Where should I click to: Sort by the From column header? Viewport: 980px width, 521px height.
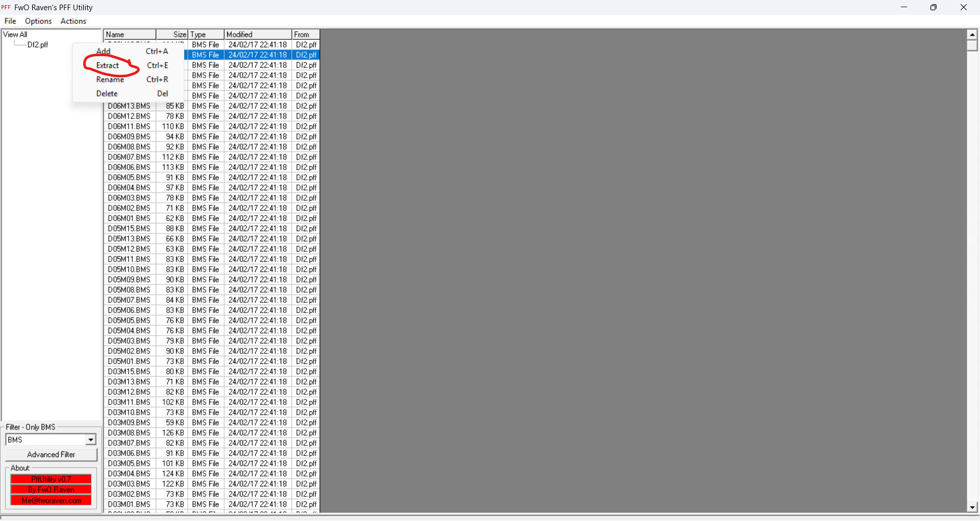coord(306,34)
